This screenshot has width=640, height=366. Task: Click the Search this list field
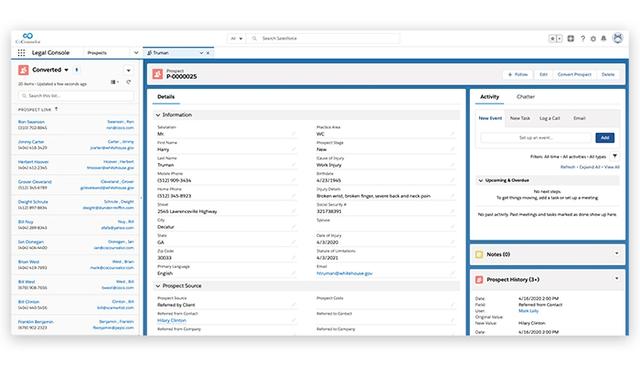(76, 95)
